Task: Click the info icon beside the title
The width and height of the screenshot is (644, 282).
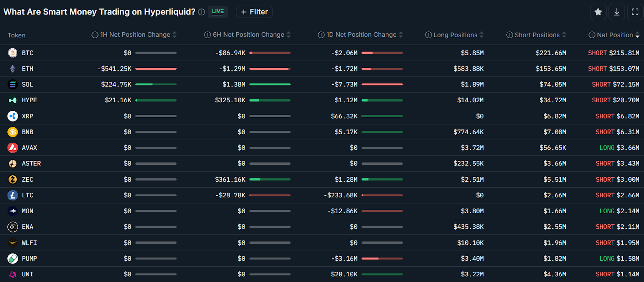Action: pyautogui.click(x=202, y=12)
